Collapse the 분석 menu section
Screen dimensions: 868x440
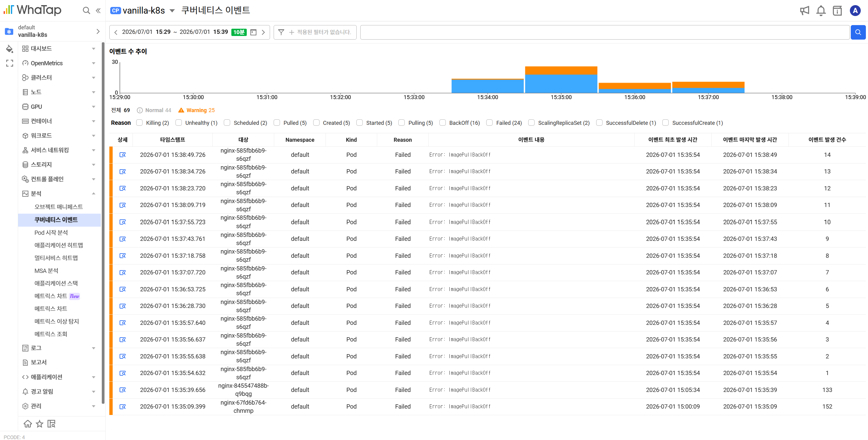click(x=93, y=193)
